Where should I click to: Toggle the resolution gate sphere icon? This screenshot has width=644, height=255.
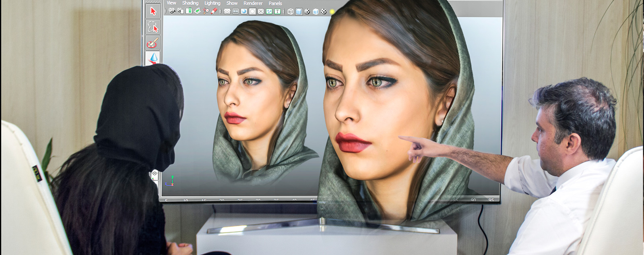pos(244,11)
